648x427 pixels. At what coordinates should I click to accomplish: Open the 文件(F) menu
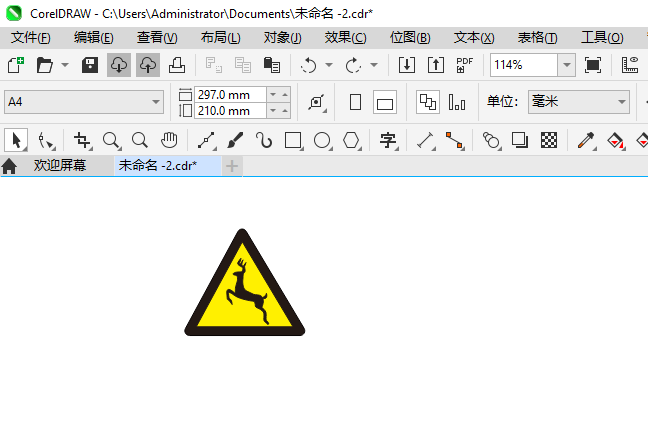tap(31, 38)
